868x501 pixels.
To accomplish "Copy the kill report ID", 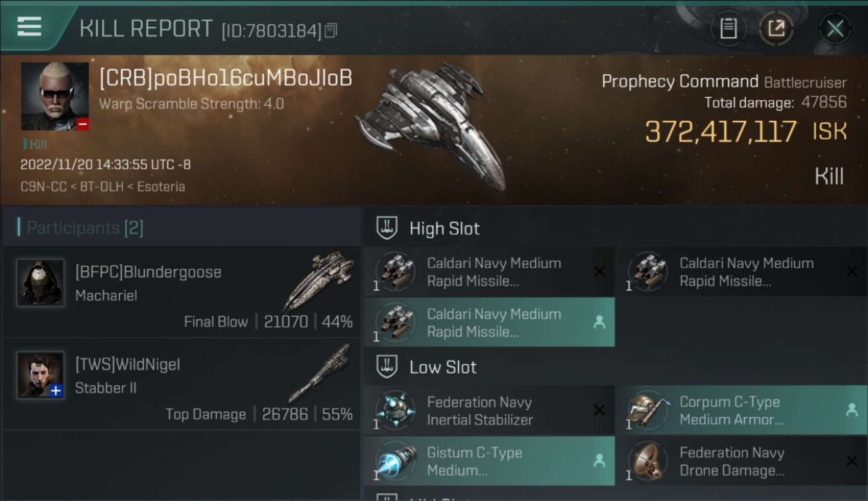I will (331, 30).
